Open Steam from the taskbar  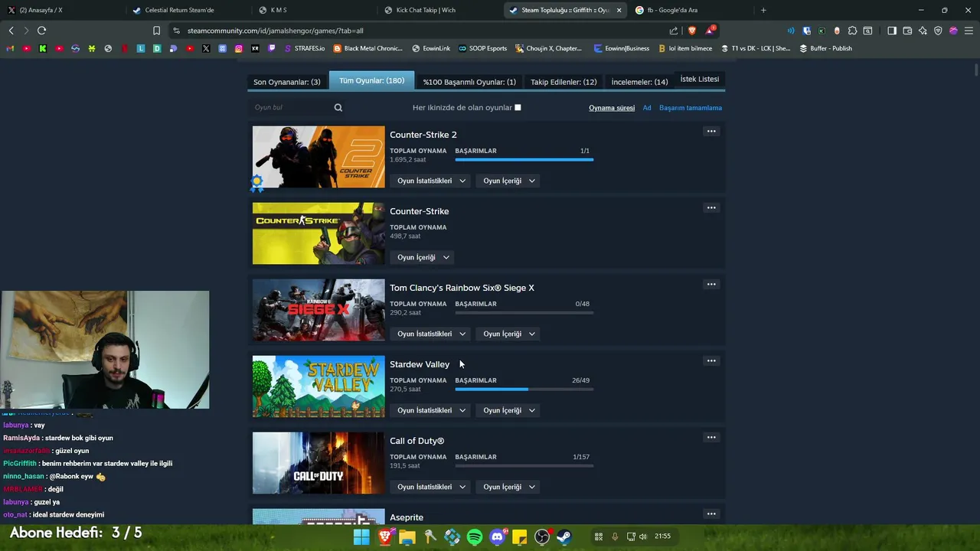(564, 537)
